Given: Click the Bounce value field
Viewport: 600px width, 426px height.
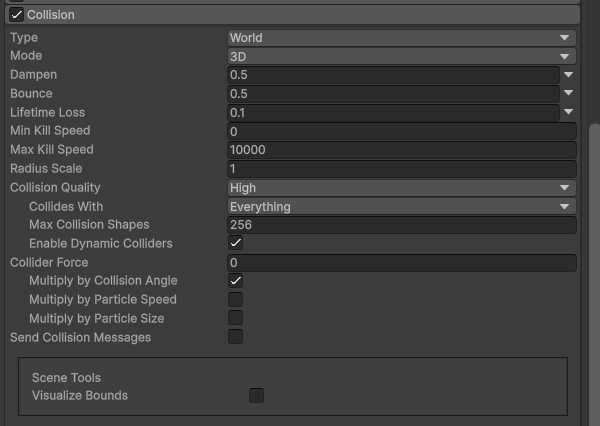Looking at the screenshot, I should [x=392, y=94].
